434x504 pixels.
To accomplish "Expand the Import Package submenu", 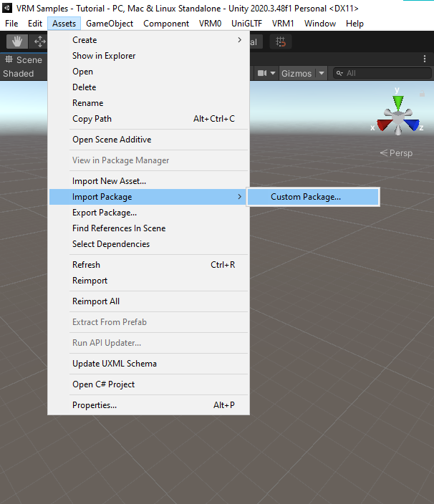I will (x=148, y=197).
